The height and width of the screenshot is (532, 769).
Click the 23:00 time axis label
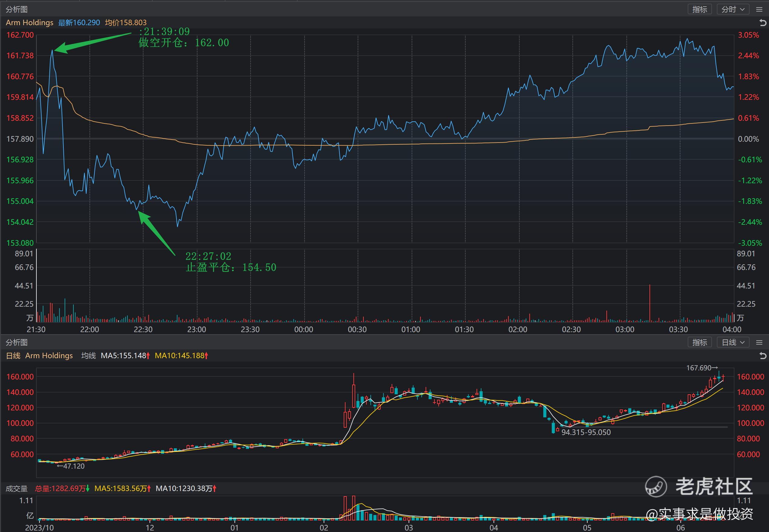tap(197, 330)
